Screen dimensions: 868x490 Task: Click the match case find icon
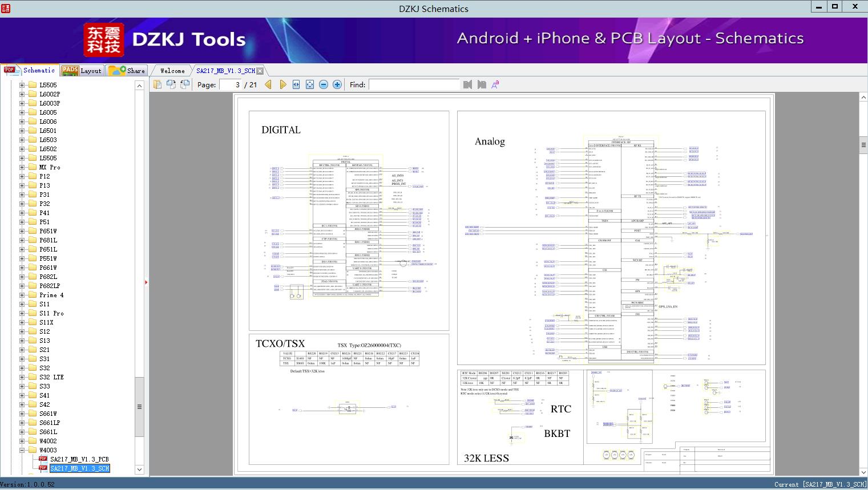coord(495,84)
